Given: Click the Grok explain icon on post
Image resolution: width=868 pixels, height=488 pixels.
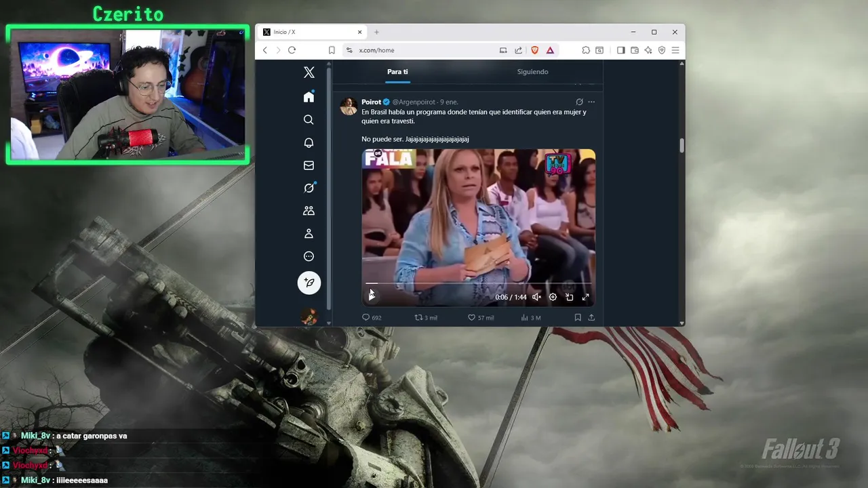Looking at the screenshot, I should 579,102.
